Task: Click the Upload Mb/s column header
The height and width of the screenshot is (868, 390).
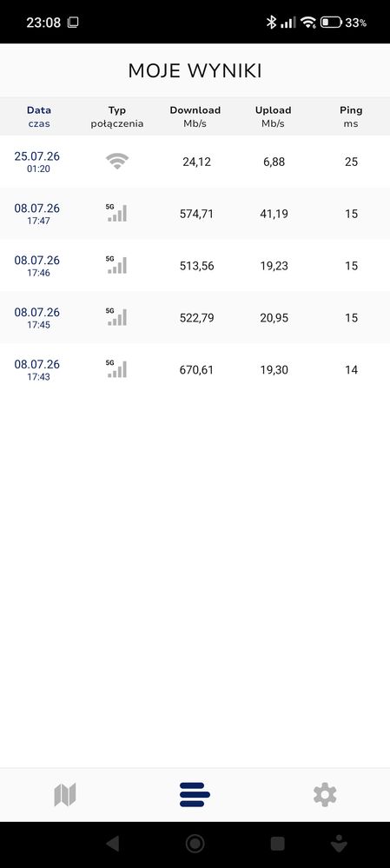Action: tap(274, 116)
